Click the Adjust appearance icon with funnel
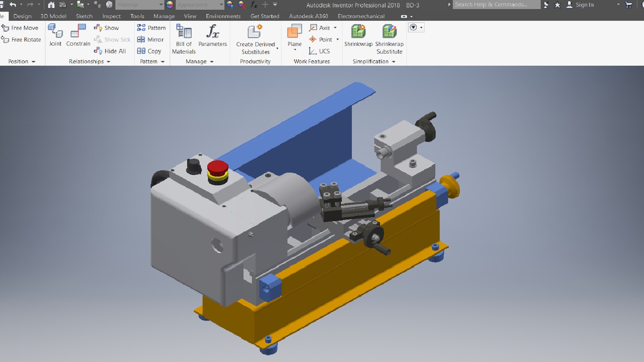The height and width of the screenshot is (362, 644). point(230,5)
